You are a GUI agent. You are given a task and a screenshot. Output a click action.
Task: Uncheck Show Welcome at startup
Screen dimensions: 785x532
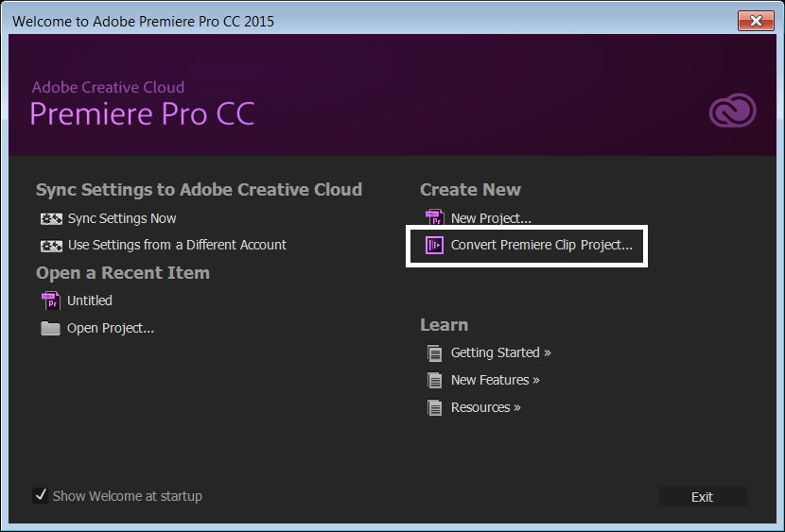pyautogui.click(x=41, y=495)
